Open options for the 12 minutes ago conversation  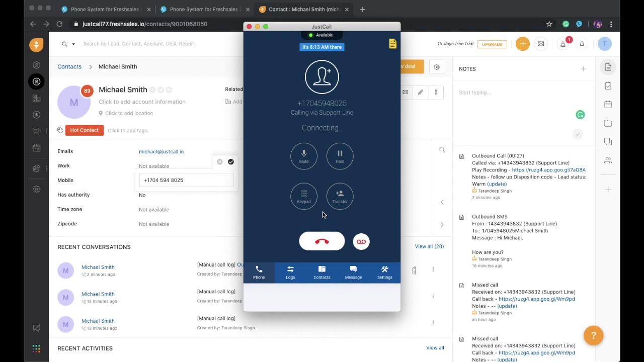[433, 297]
